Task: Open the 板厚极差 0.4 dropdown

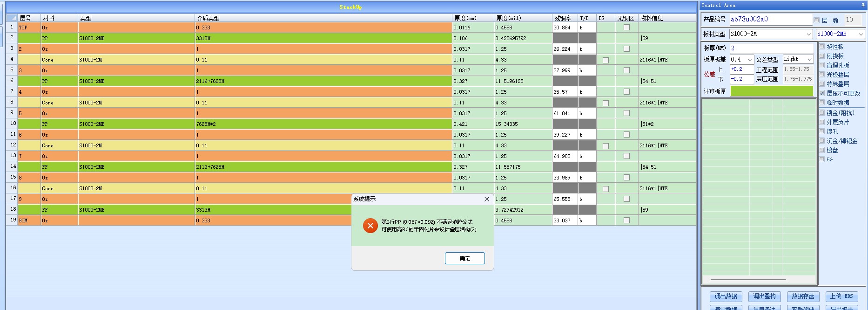Action: (750, 60)
